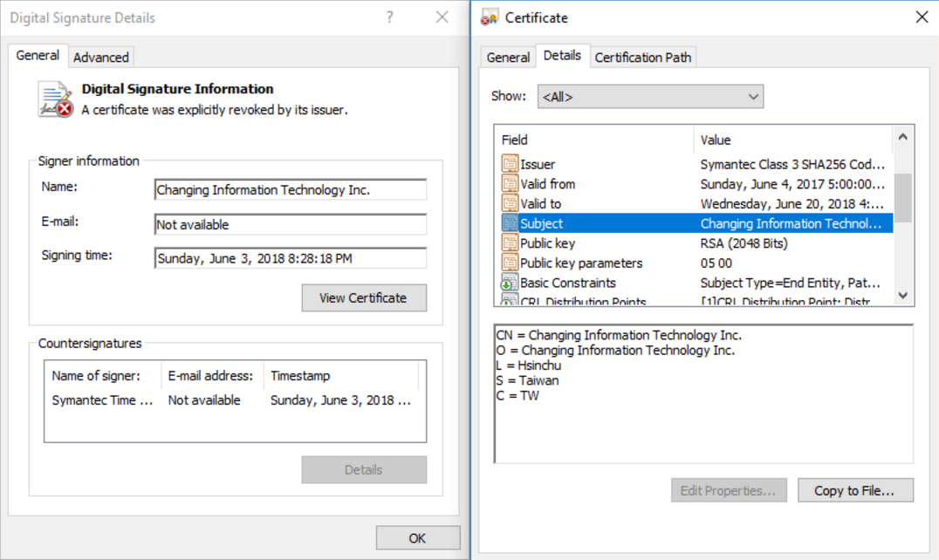Click OK to close signature details
This screenshot has width=939, height=560.
(417, 537)
